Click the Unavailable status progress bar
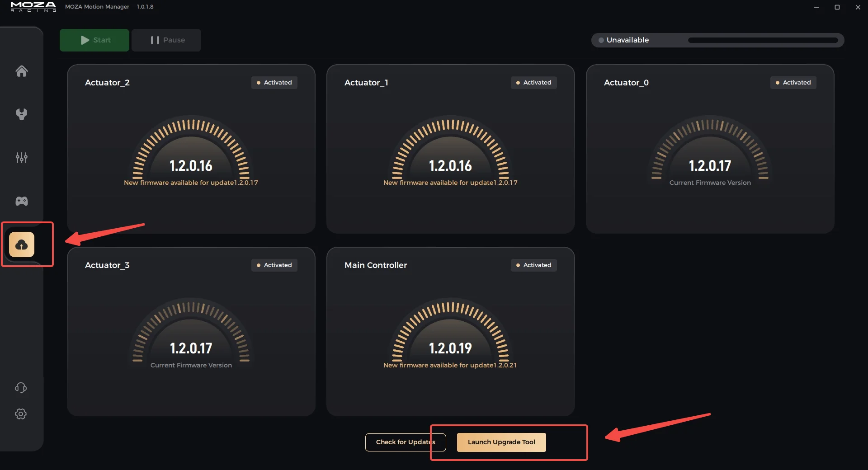 point(763,40)
